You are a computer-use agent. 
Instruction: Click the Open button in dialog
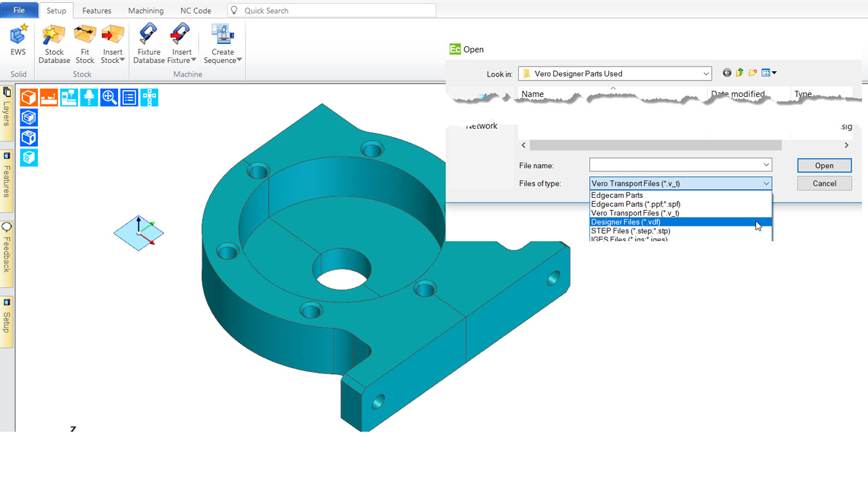[824, 165]
